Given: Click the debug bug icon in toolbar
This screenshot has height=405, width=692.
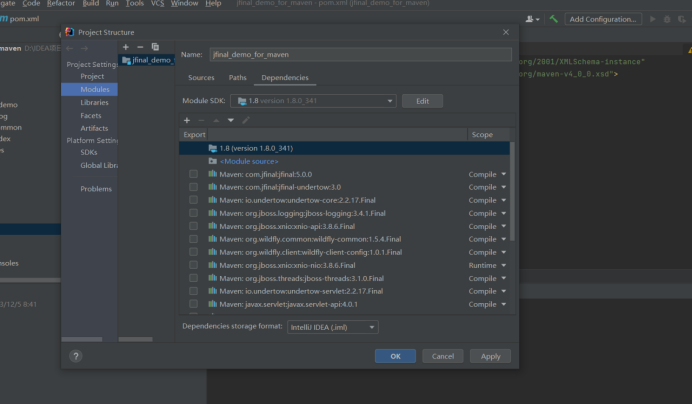Looking at the screenshot, I should tap(667, 19).
